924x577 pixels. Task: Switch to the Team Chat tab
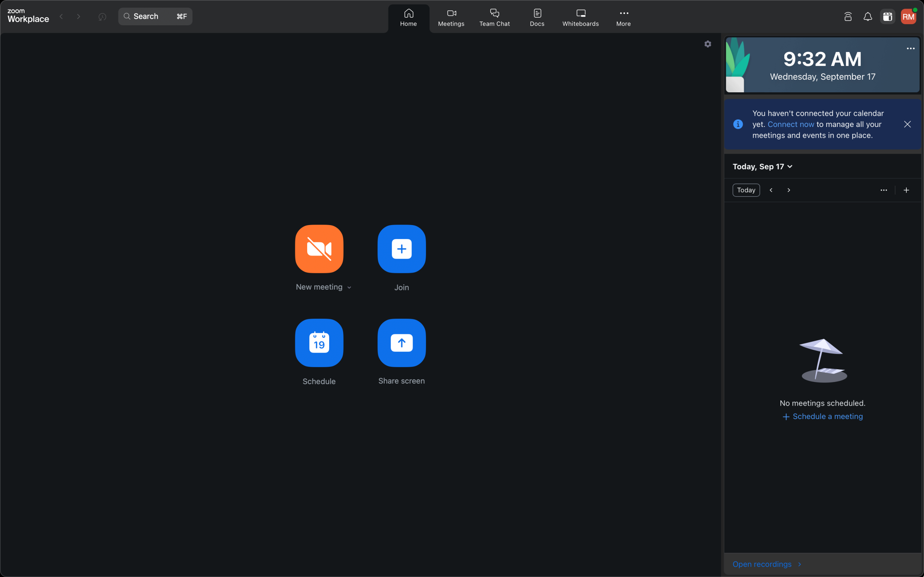coord(494,18)
